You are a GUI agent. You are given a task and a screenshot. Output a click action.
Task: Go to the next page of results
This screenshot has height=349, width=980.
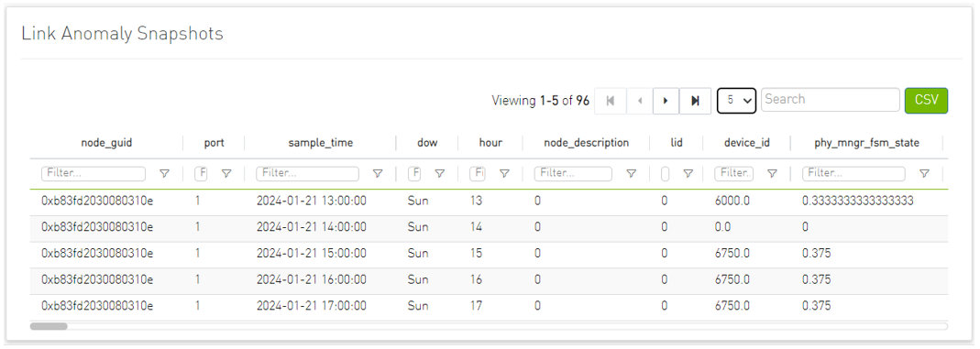[x=666, y=101]
